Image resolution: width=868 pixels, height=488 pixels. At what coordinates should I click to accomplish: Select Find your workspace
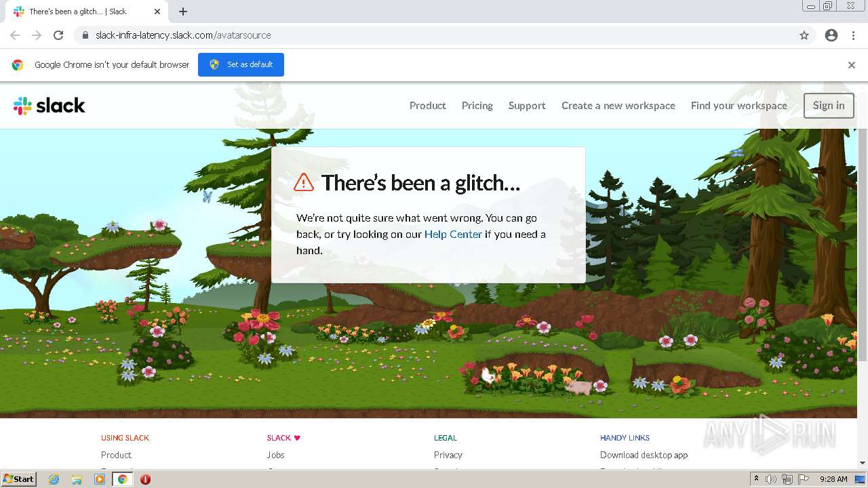(739, 106)
